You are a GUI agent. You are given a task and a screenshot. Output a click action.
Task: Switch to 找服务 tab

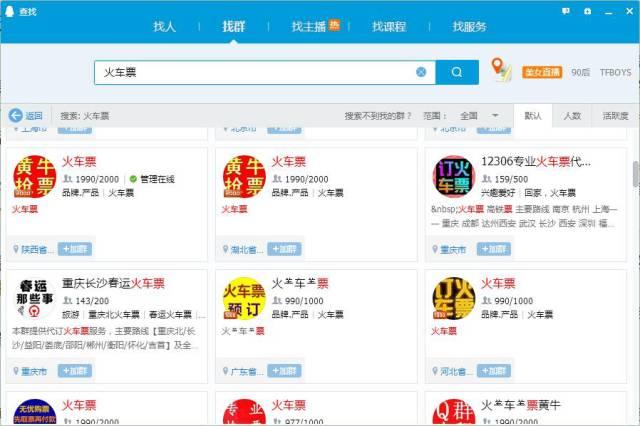pos(469,27)
